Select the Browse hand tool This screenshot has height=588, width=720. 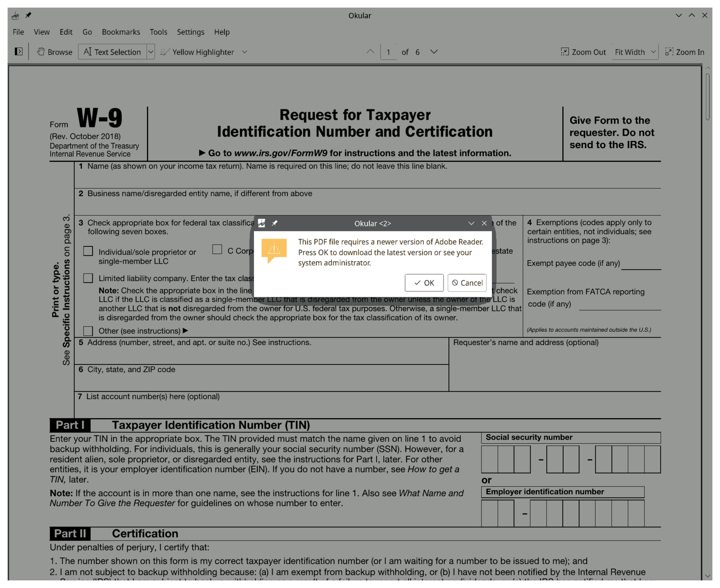click(54, 52)
